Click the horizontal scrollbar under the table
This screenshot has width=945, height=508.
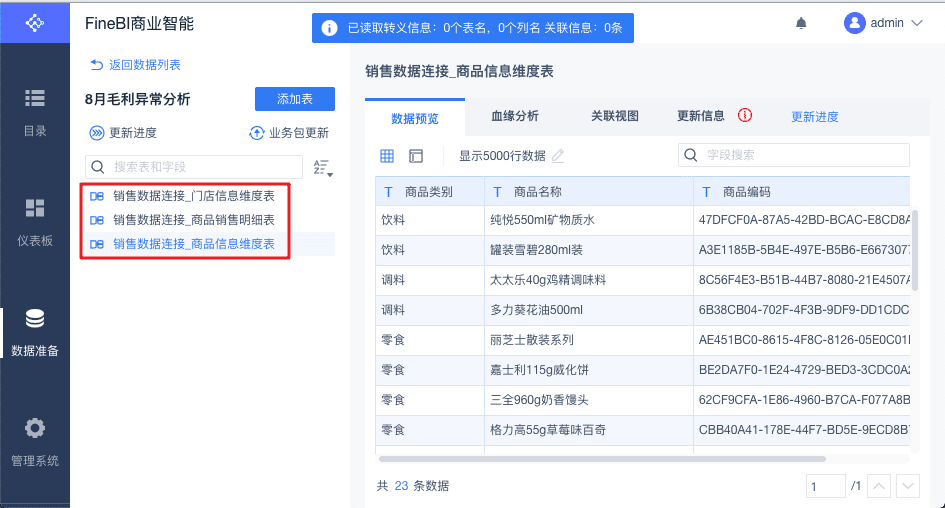(600, 458)
